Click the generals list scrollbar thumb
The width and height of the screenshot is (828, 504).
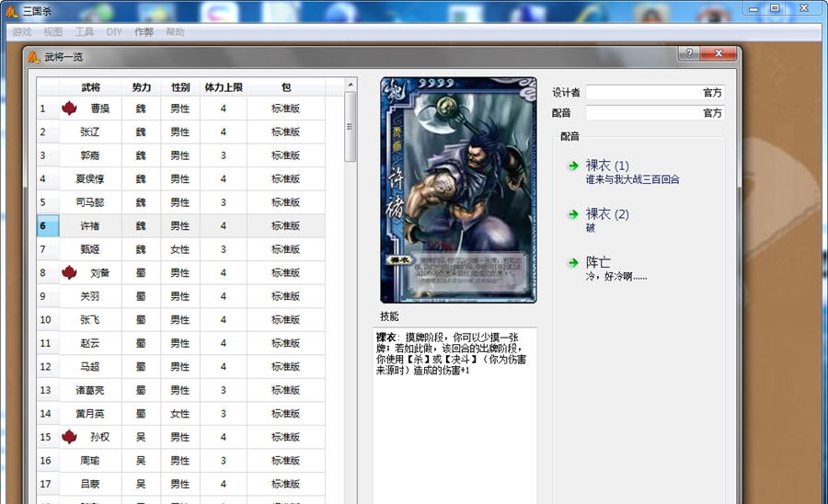(x=351, y=127)
